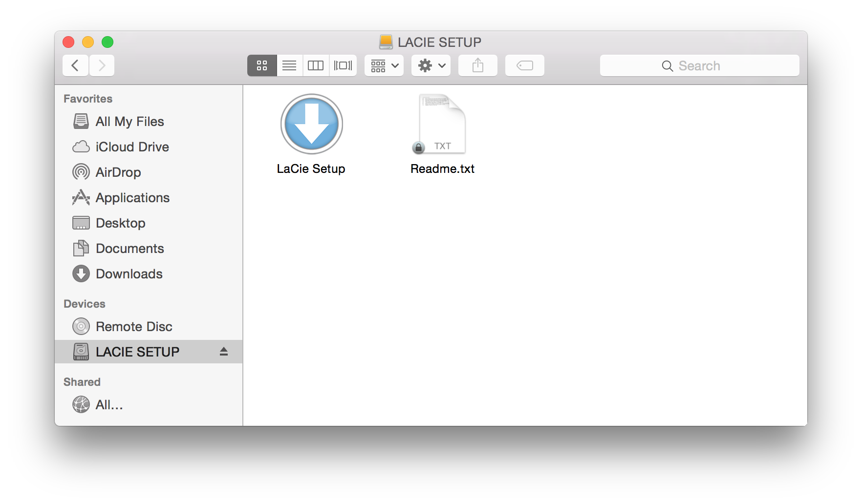Open Downloads in the sidebar
Viewport: 862px width, 504px height.
pos(129,273)
